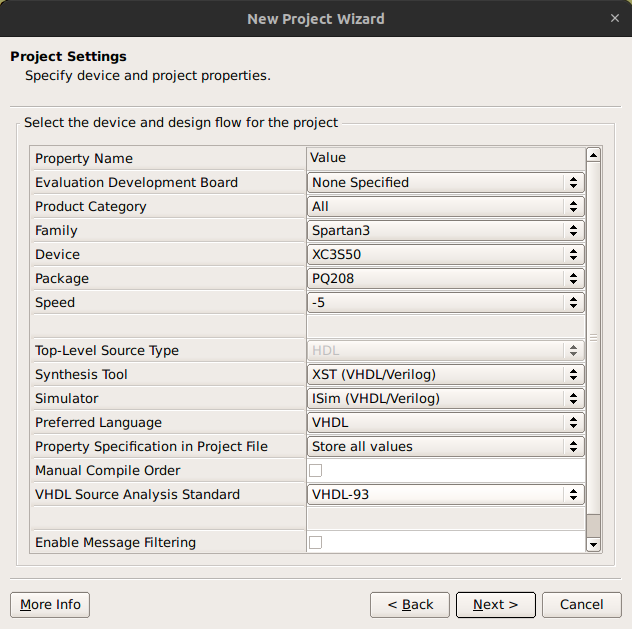Click the scrollbar up arrow

coord(593,155)
